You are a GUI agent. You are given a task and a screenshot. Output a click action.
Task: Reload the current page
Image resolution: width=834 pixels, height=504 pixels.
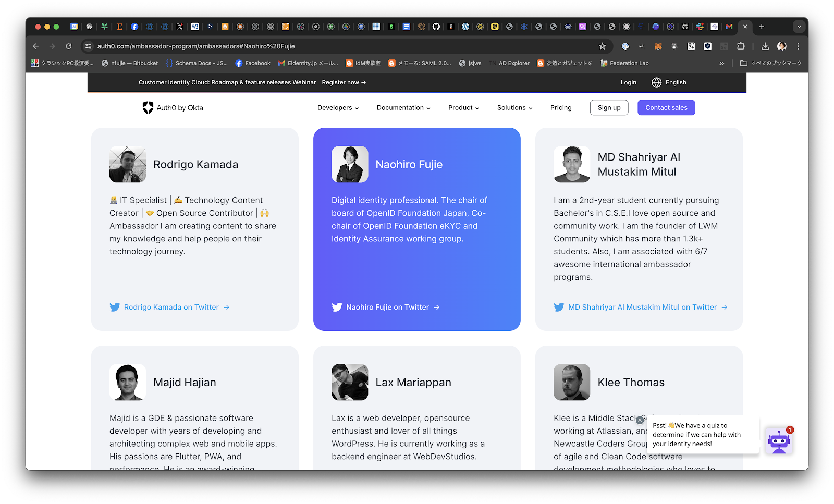click(68, 46)
